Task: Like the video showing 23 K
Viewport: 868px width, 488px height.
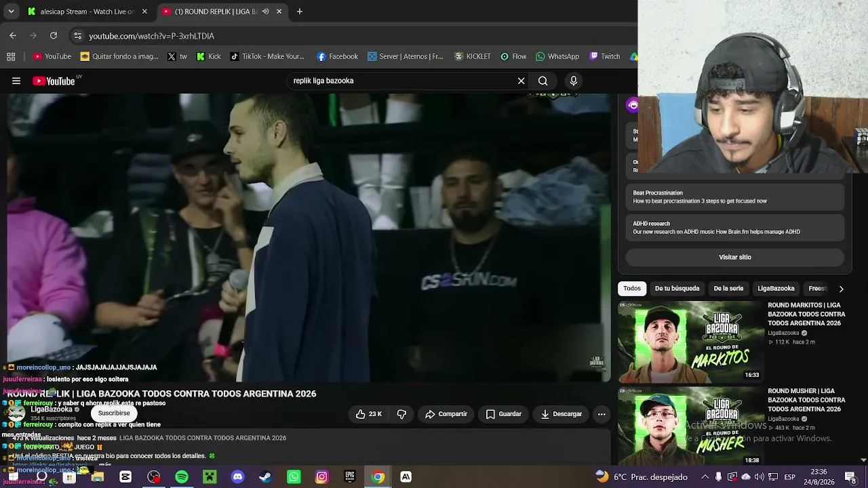Action: point(369,414)
